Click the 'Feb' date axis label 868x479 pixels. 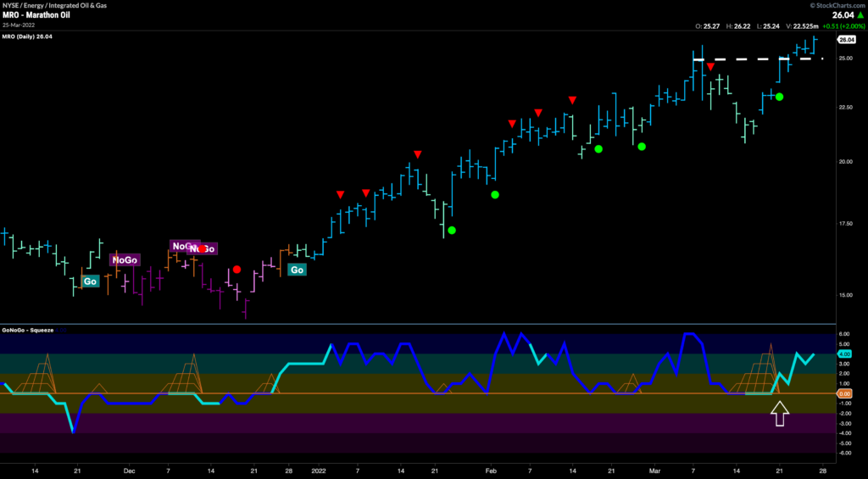[x=491, y=471]
